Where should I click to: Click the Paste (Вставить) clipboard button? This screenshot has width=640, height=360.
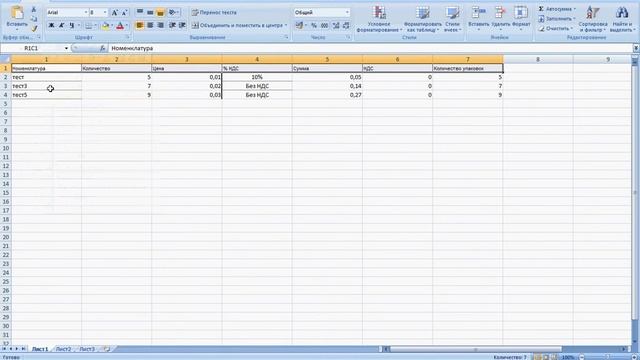[x=17, y=17]
